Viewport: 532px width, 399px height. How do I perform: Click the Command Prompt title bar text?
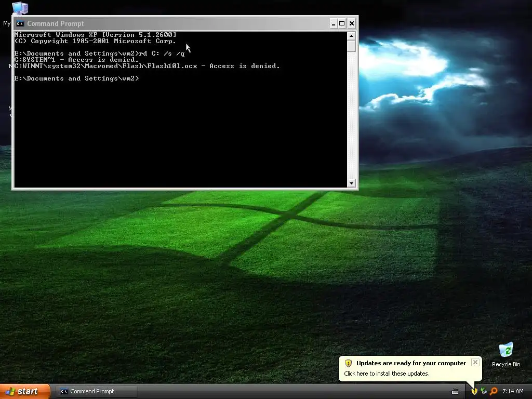pyautogui.click(x=55, y=23)
